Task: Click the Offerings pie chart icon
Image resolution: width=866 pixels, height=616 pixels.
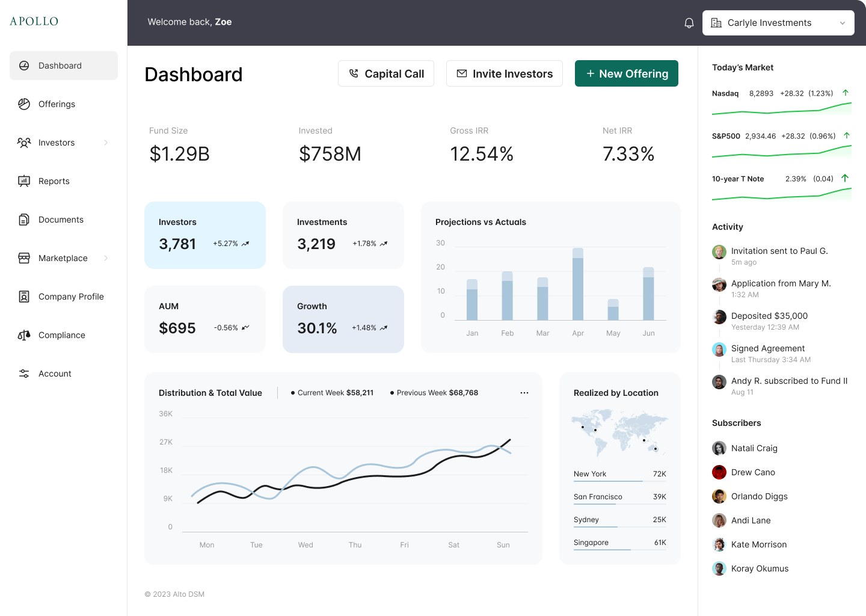Action: pos(24,104)
